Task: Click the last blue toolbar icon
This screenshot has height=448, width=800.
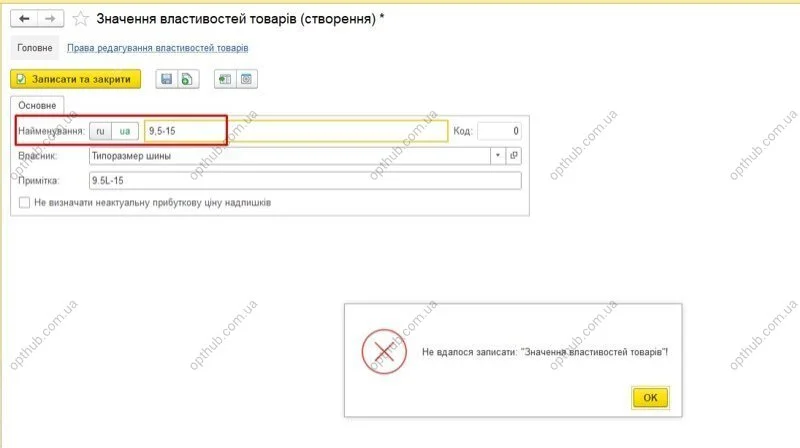Action: point(246,79)
